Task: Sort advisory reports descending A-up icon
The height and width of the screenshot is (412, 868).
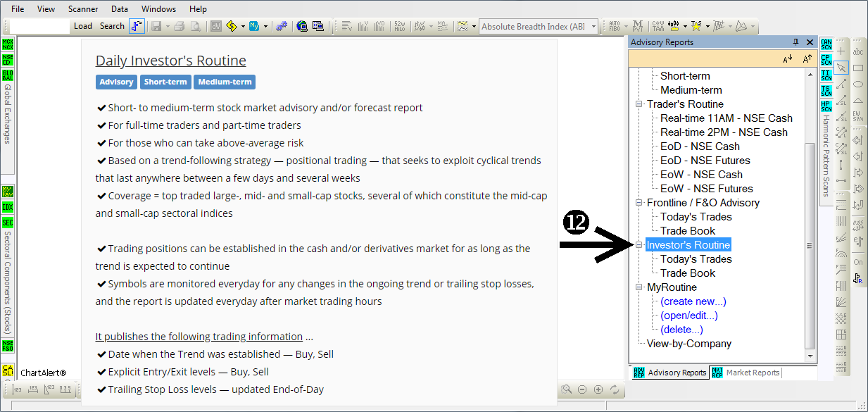Action: pyautogui.click(x=807, y=58)
